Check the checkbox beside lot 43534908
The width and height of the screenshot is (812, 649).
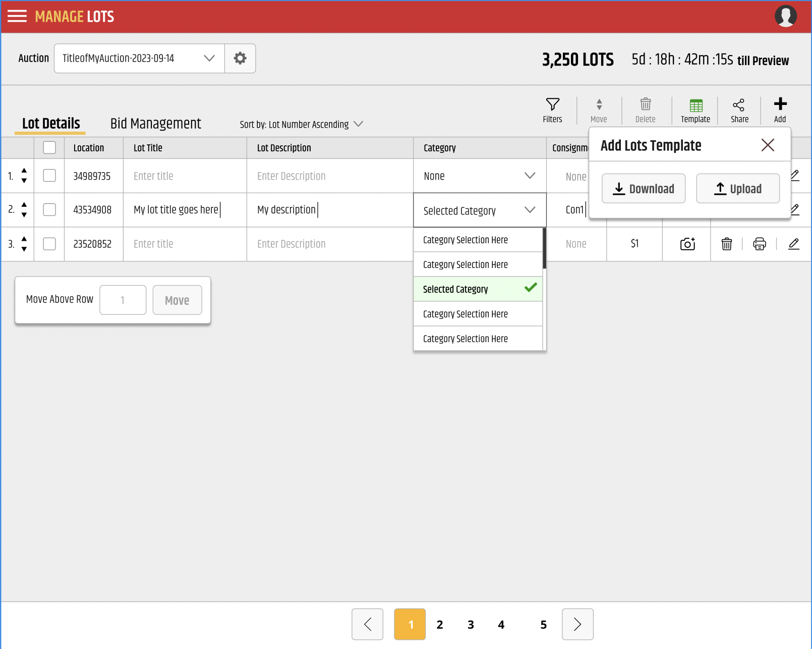point(49,209)
